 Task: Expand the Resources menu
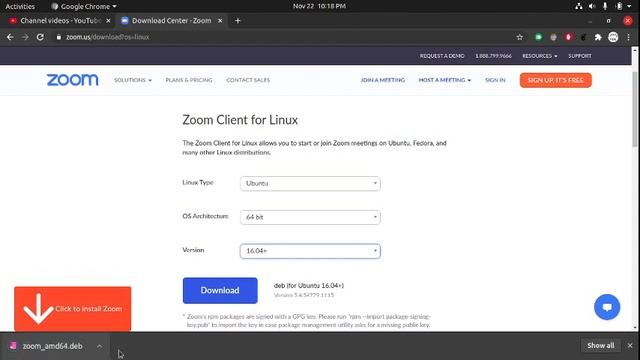540,56
